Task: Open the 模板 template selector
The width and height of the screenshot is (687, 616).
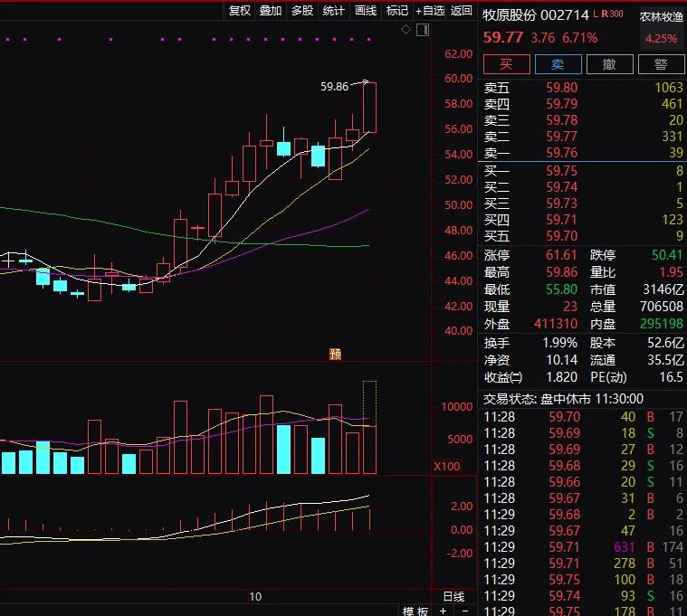Action: coord(415,611)
